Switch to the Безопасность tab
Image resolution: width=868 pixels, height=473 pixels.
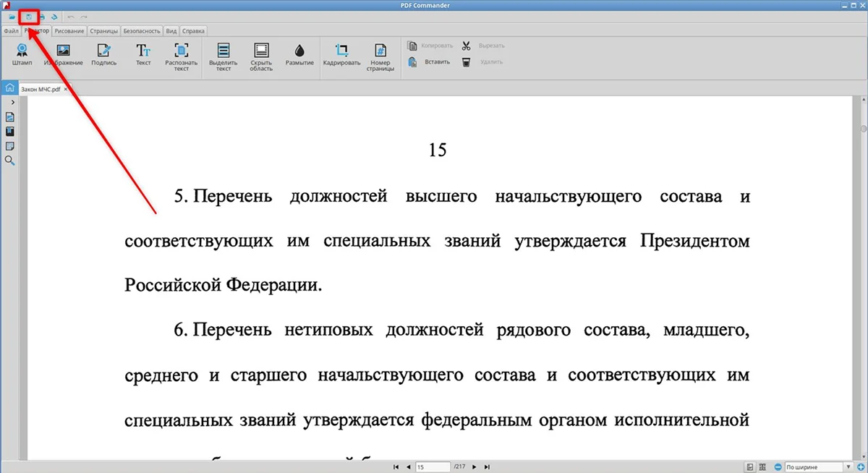[141, 31]
